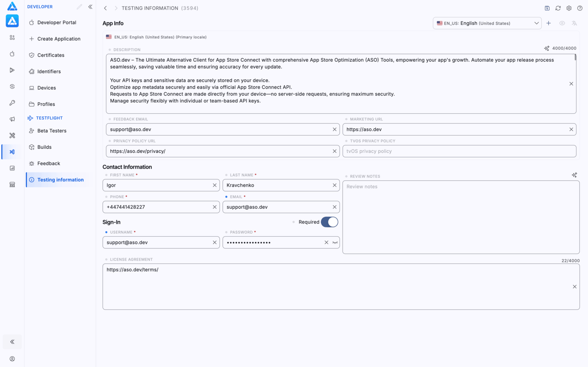Screen dimensions: 588x367
Task: Click the tvOS privacy policy field
Action: pyautogui.click(x=459, y=151)
